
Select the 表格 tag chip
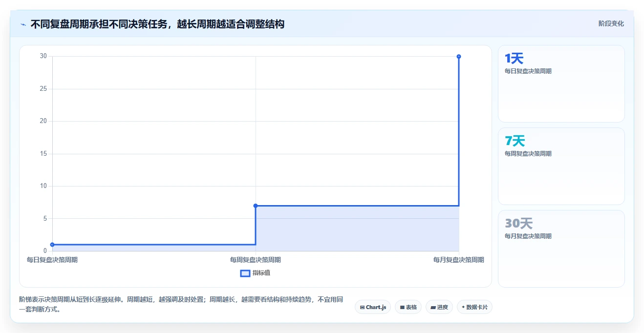(408, 307)
